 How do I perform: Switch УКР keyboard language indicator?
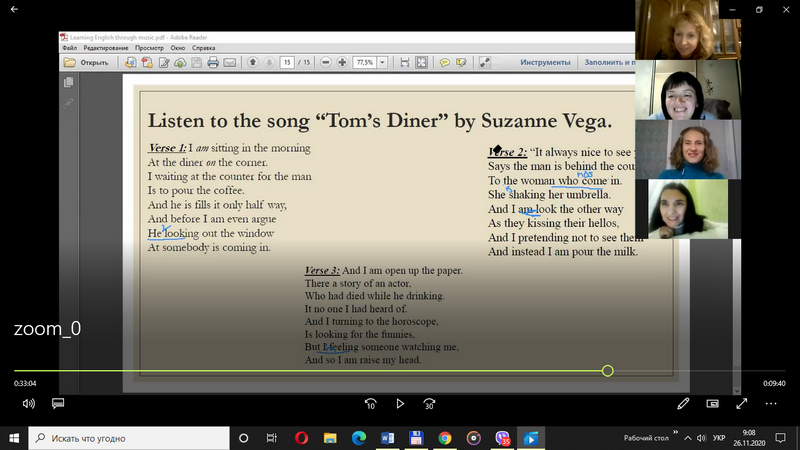[x=719, y=438]
